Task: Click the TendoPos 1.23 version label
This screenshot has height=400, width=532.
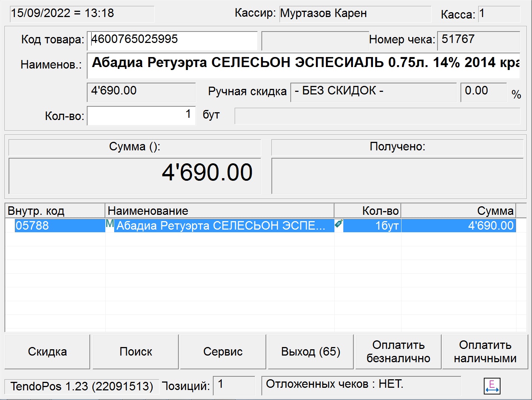Action: pos(82,387)
